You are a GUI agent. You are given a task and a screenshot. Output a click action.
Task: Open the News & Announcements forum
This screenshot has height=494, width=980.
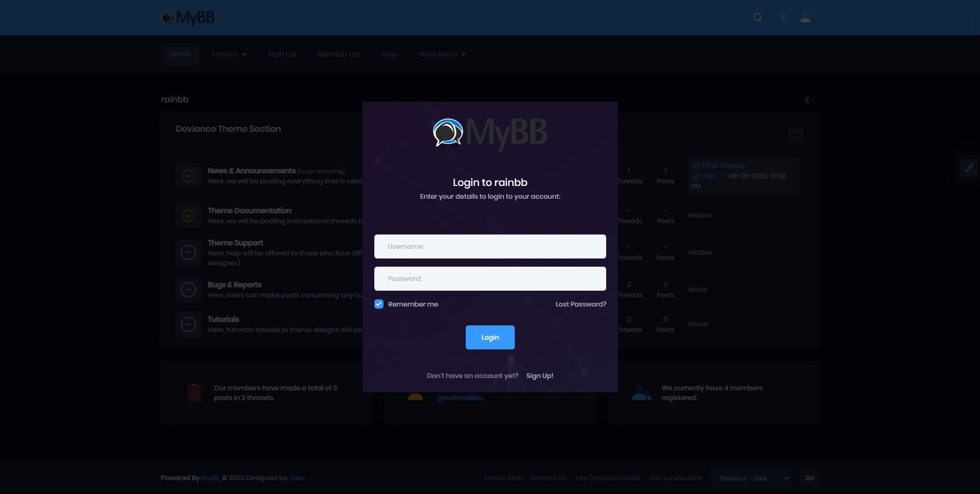coord(252,171)
